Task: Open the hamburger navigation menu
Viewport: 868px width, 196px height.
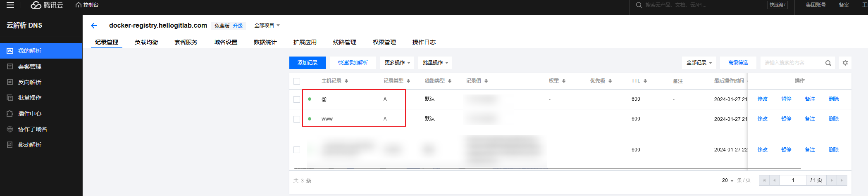Action: 10,5
